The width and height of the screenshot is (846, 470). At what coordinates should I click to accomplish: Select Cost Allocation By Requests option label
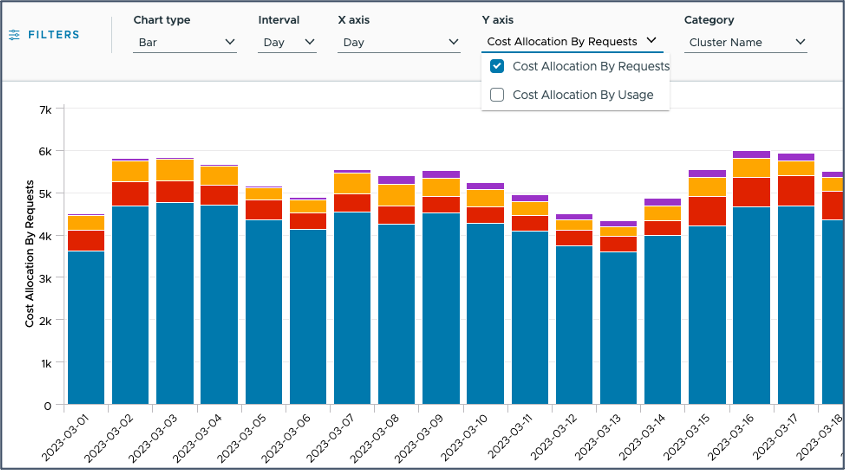pos(591,66)
